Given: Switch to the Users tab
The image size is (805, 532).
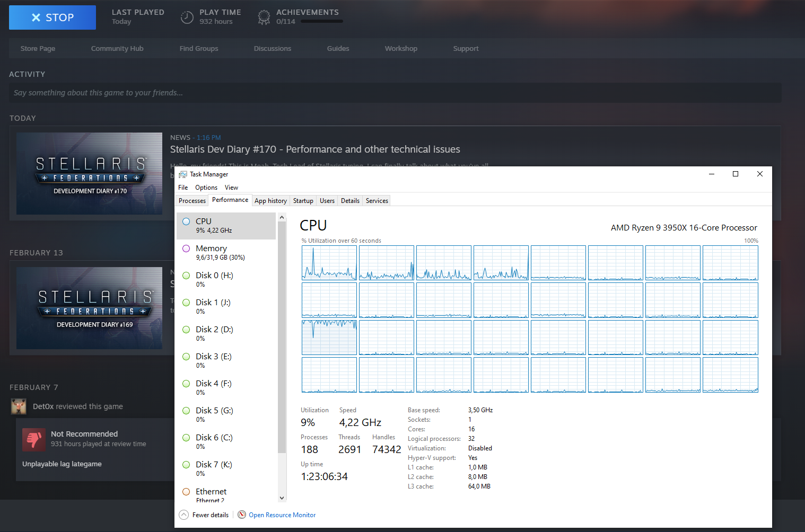Looking at the screenshot, I should (x=327, y=201).
